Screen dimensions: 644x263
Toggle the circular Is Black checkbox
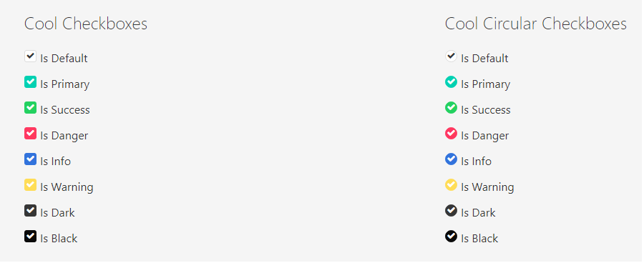[x=451, y=237]
